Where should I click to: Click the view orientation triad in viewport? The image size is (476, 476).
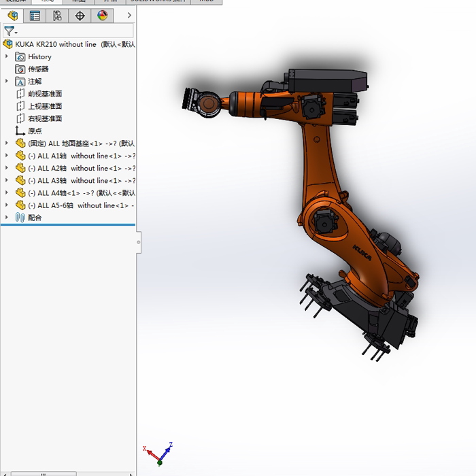pos(158,454)
